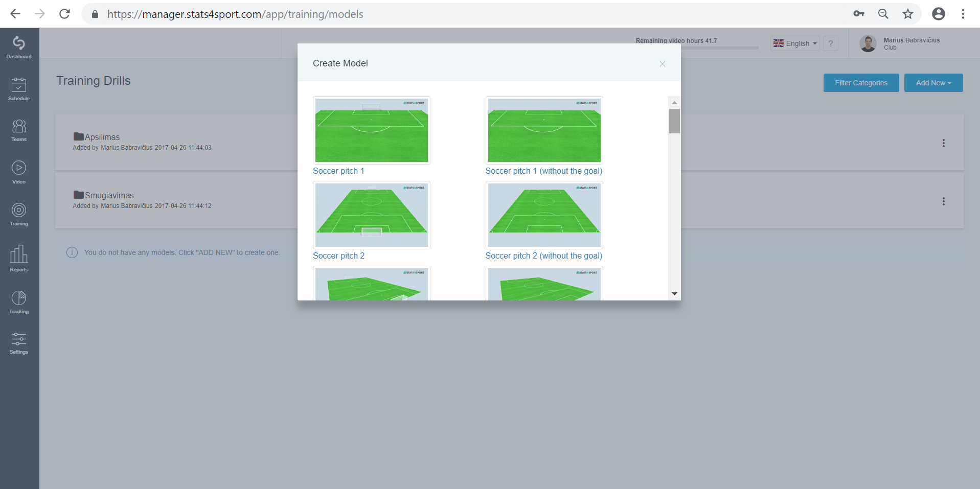Choose the Soccer pitch 2 thumbnail
The height and width of the screenshot is (489, 980).
pyautogui.click(x=372, y=215)
